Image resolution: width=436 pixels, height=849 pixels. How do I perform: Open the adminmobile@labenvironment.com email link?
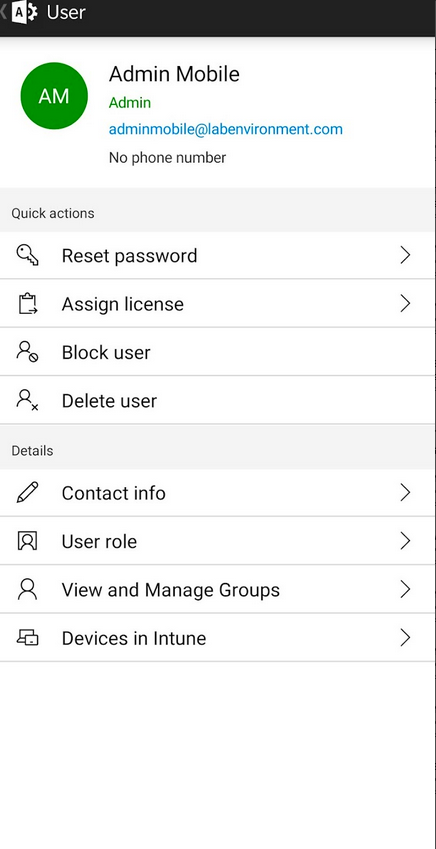226,129
